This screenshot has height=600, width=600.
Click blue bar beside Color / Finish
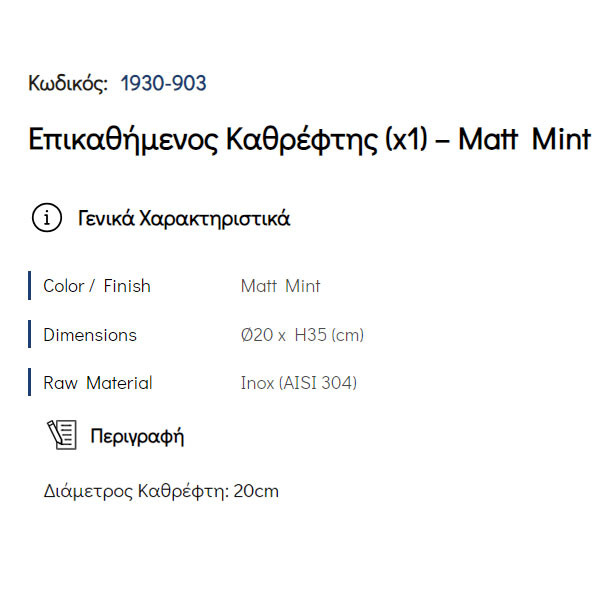(30, 286)
